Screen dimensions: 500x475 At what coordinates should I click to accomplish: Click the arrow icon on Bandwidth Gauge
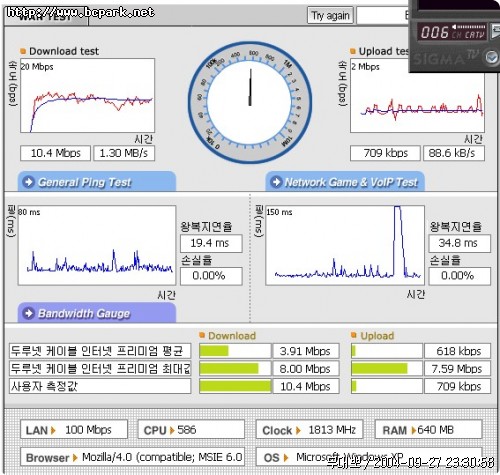[x=28, y=313]
